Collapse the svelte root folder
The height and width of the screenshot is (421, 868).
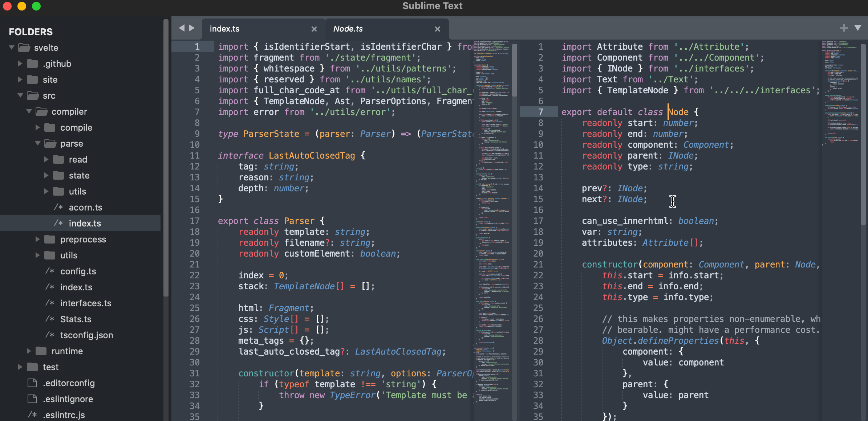click(x=12, y=48)
